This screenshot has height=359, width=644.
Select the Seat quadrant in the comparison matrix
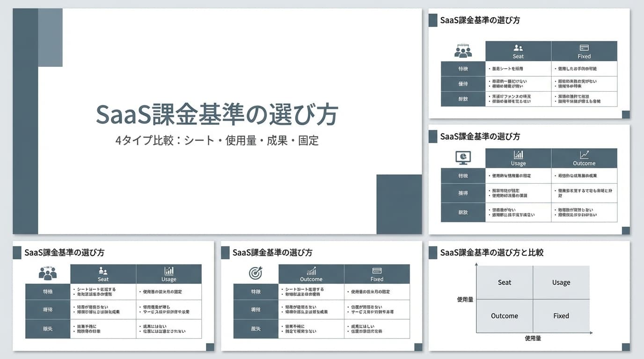pos(505,282)
